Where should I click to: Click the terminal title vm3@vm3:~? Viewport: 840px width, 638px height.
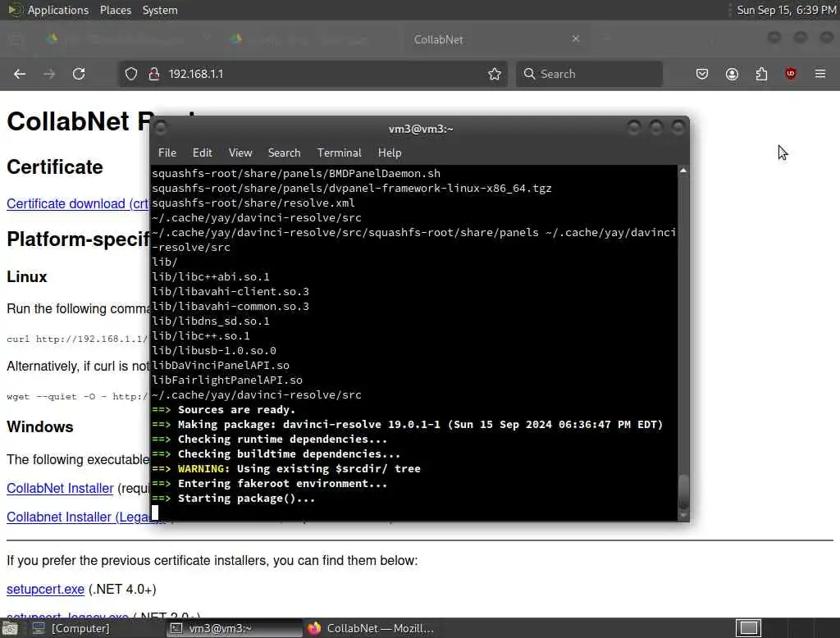point(421,129)
